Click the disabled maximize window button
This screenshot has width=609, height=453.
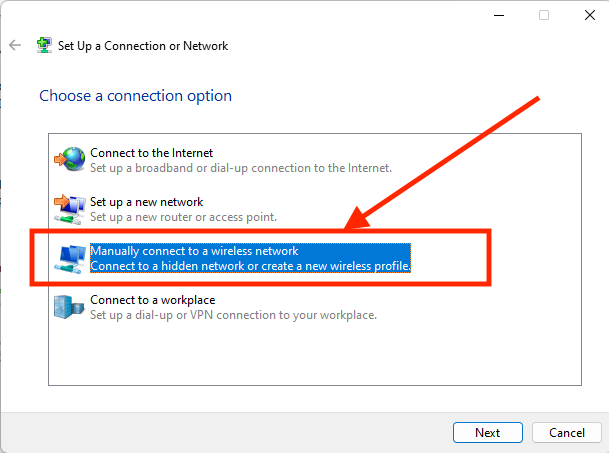[544, 15]
